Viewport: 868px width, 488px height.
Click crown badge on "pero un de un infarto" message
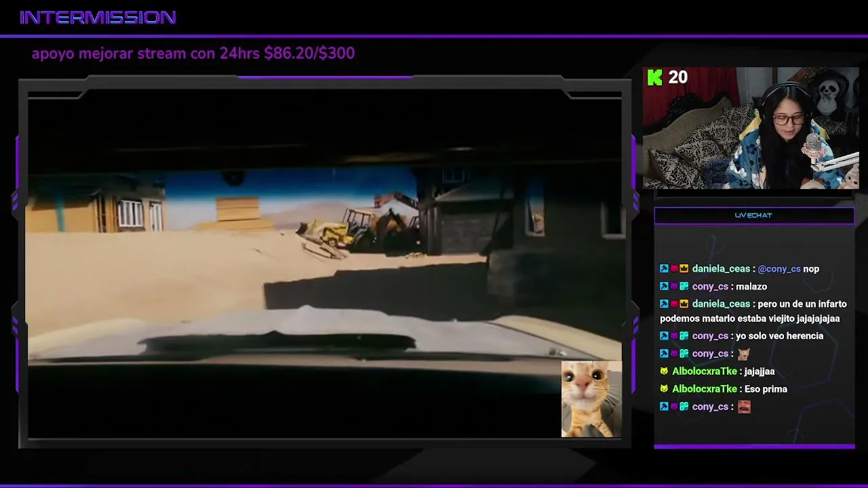pyautogui.click(x=684, y=304)
